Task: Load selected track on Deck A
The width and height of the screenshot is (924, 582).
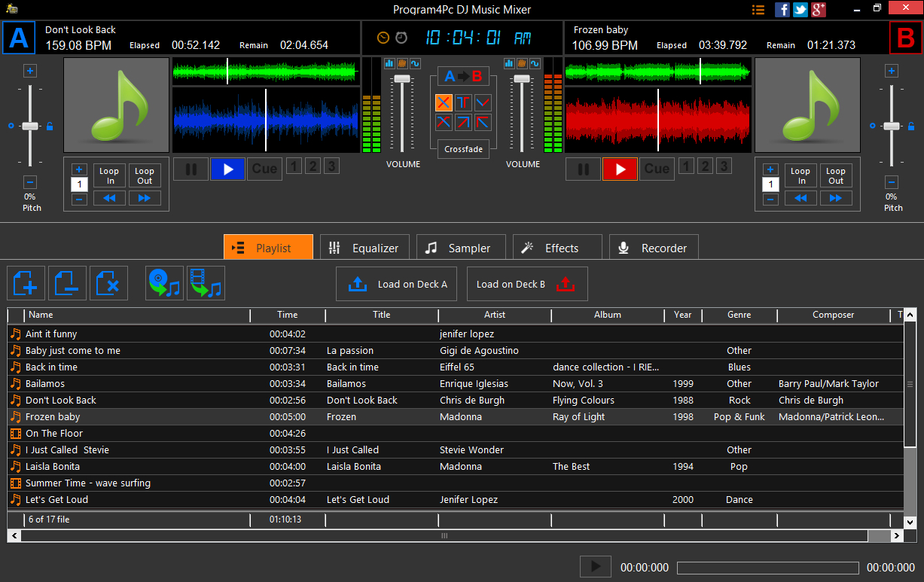Action: point(396,284)
